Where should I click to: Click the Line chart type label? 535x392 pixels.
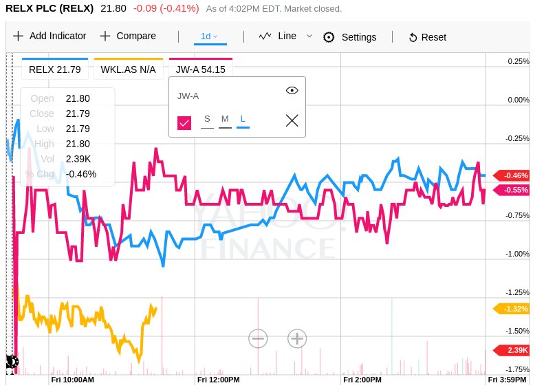(x=287, y=36)
